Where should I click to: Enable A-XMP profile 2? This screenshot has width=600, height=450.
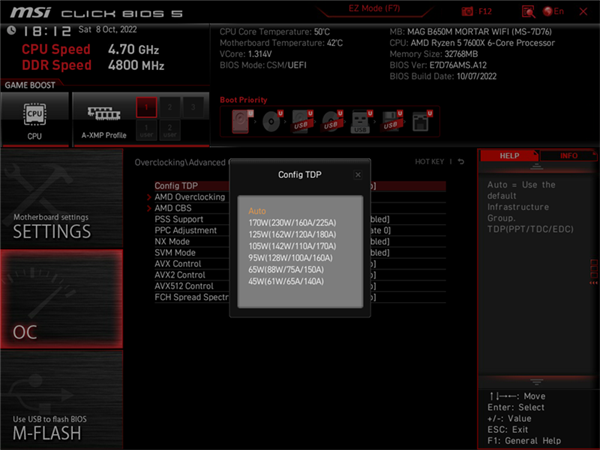pos(171,106)
